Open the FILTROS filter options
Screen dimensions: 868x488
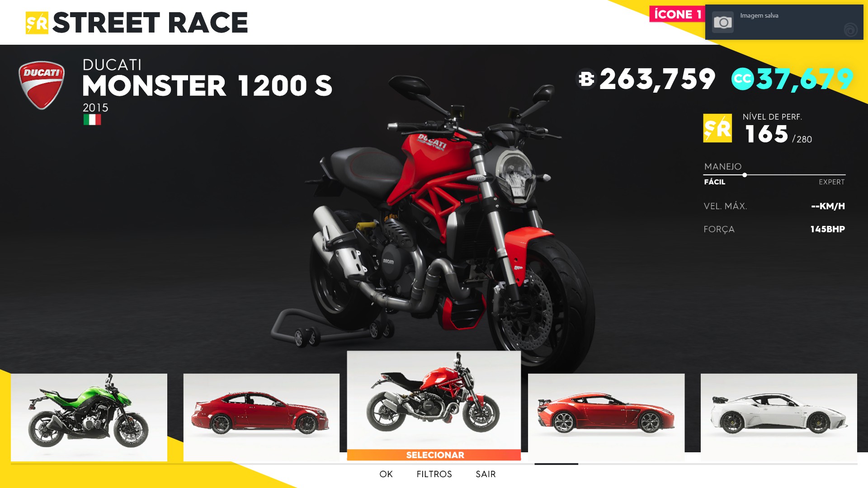tap(434, 474)
